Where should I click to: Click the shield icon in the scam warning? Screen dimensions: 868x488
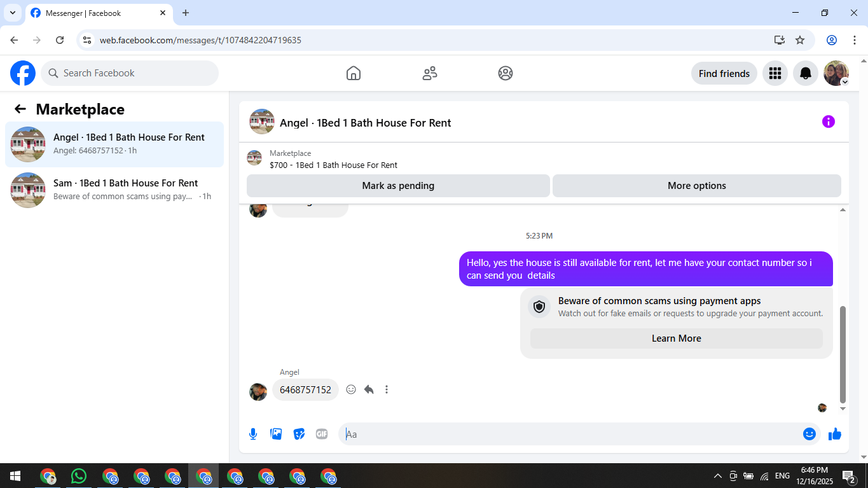coord(539,307)
